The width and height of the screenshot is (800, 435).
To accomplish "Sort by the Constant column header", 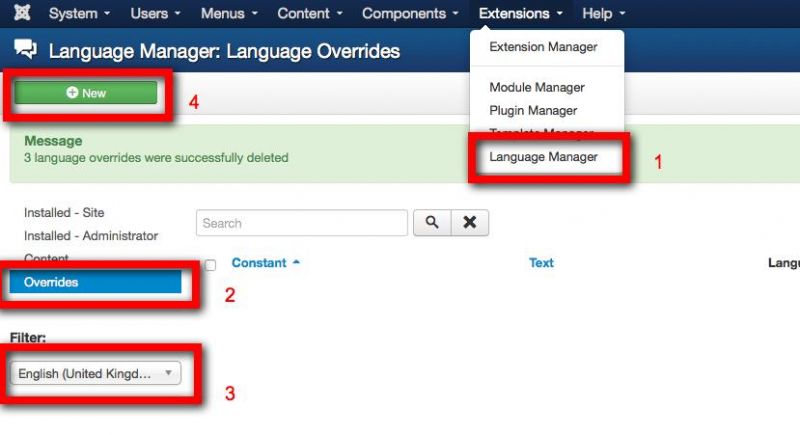I will (x=265, y=263).
